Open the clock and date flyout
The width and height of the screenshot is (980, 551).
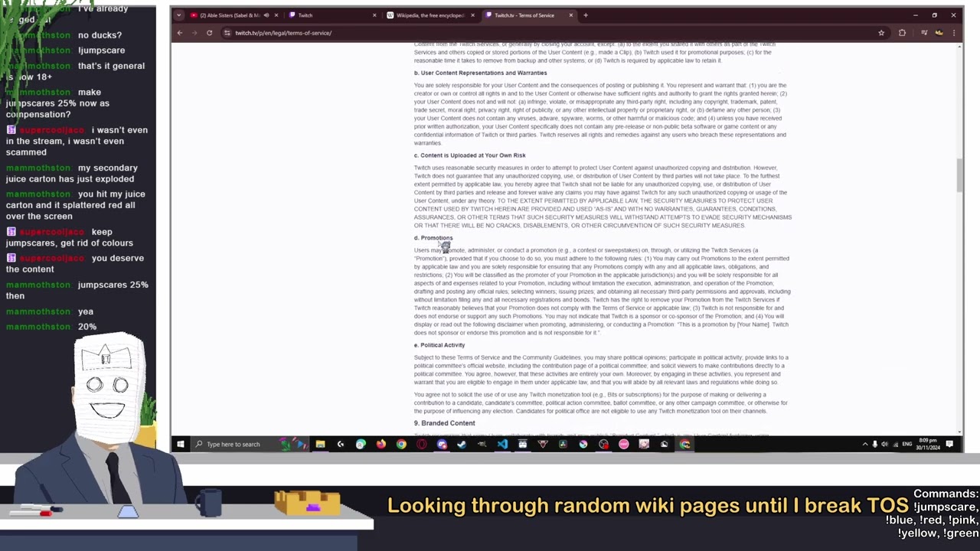928,444
